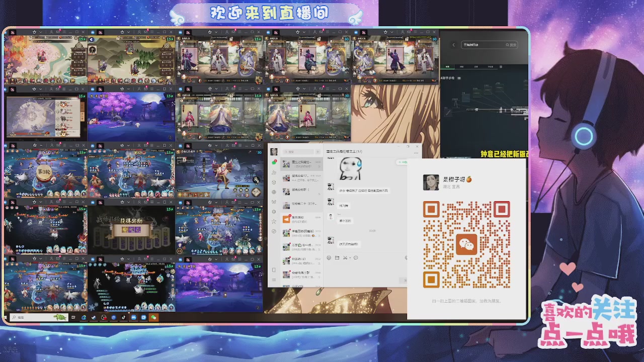Click the WeChat profile avatar at sidebar top
The width and height of the screenshot is (644, 362).
274,152
